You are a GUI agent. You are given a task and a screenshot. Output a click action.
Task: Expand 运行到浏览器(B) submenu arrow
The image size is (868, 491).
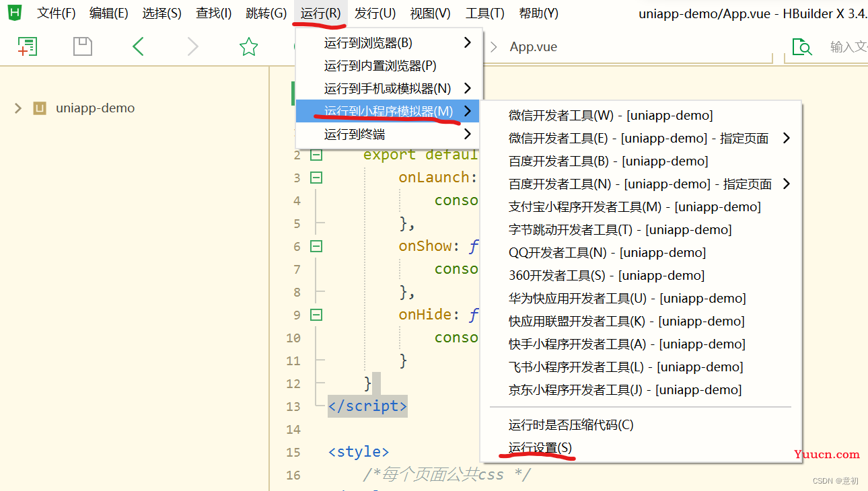467,43
